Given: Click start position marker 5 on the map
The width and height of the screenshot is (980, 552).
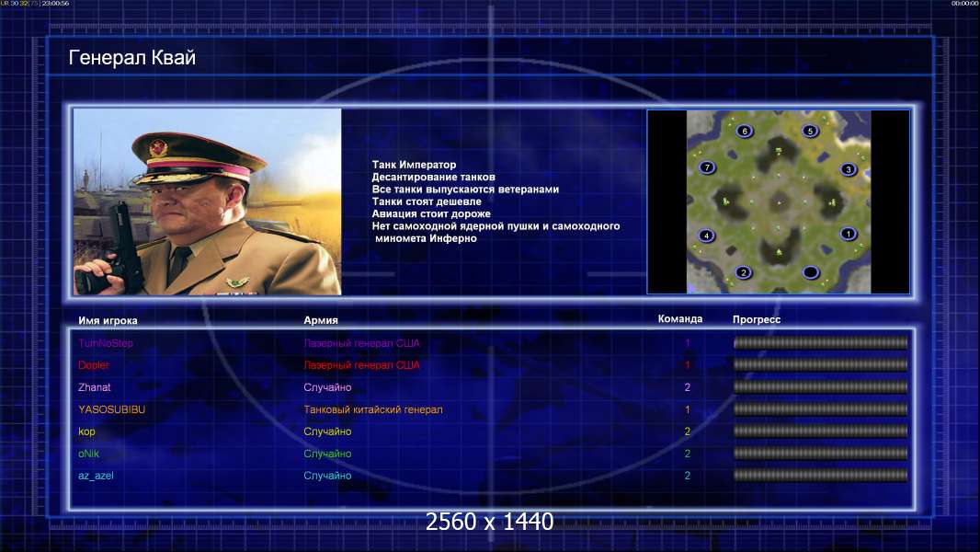Looking at the screenshot, I should tap(810, 131).
